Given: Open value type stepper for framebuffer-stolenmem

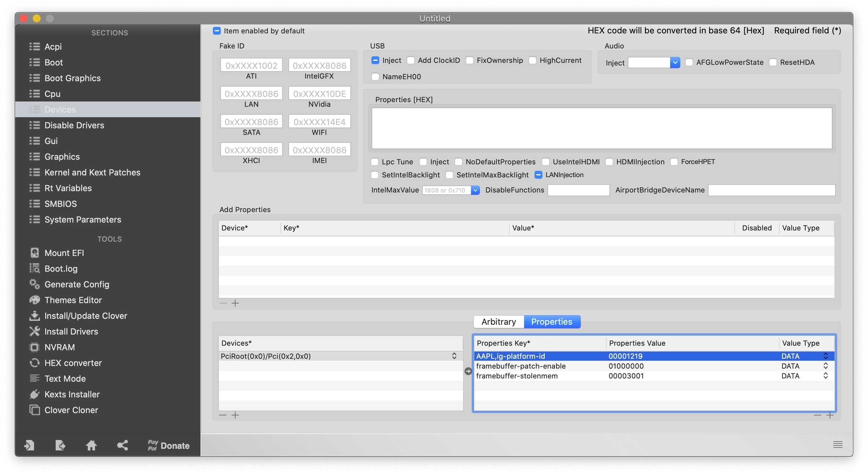Looking at the screenshot, I should click(x=825, y=376).
